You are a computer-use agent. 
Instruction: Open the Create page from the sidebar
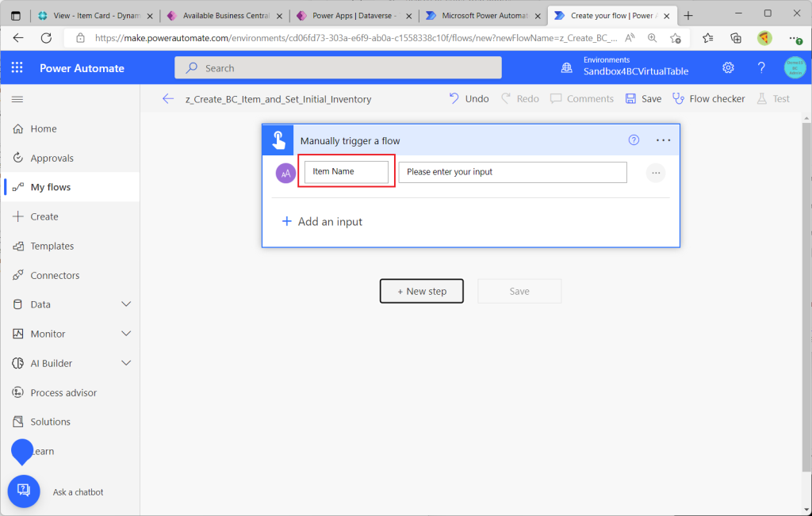[44, 216]
